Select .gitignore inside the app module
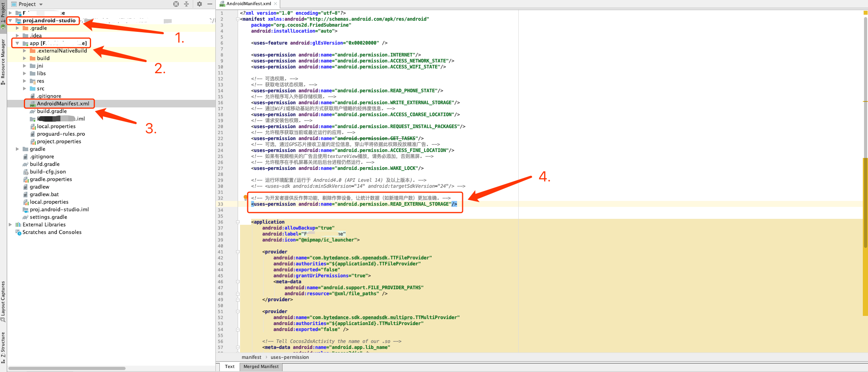Viewport: 868px width, 372px height. [49, 96]
